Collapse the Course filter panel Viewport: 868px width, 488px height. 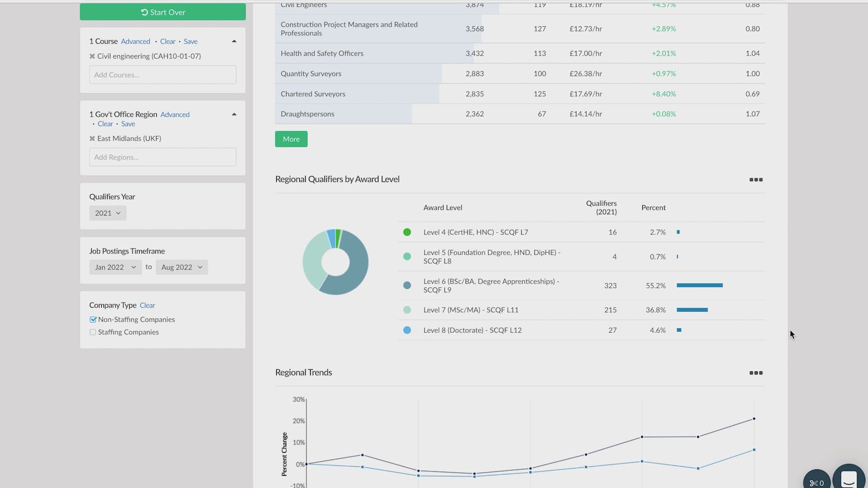click(234, 41)
